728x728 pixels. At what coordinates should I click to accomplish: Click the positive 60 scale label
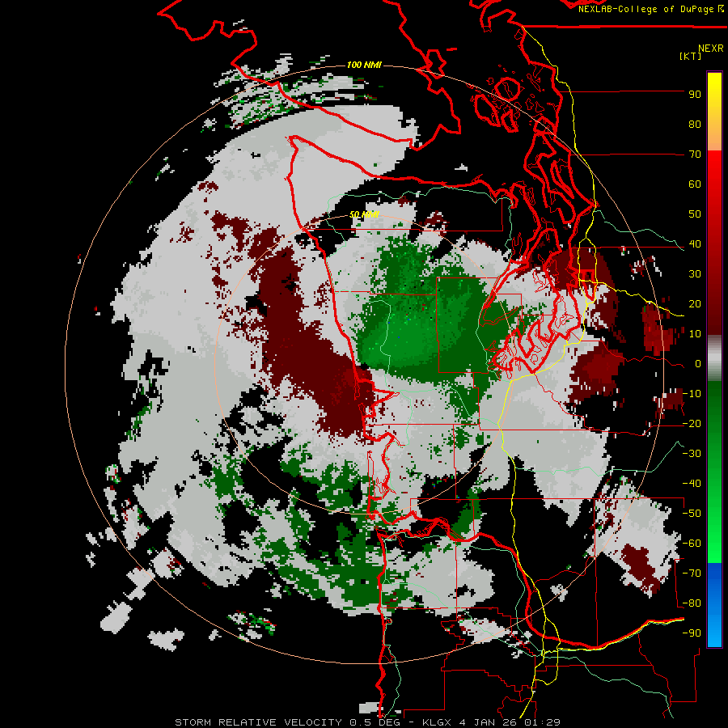pyautogui.click(x=695, y=184)
